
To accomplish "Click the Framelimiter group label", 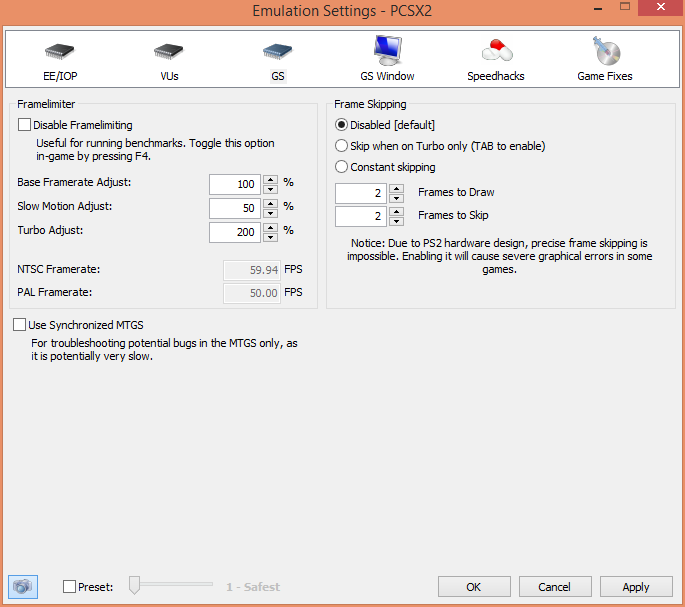I will (46, 104).
